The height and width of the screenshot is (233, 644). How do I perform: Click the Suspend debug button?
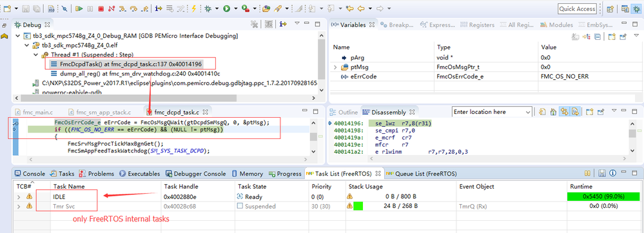(x=90, y=8)
